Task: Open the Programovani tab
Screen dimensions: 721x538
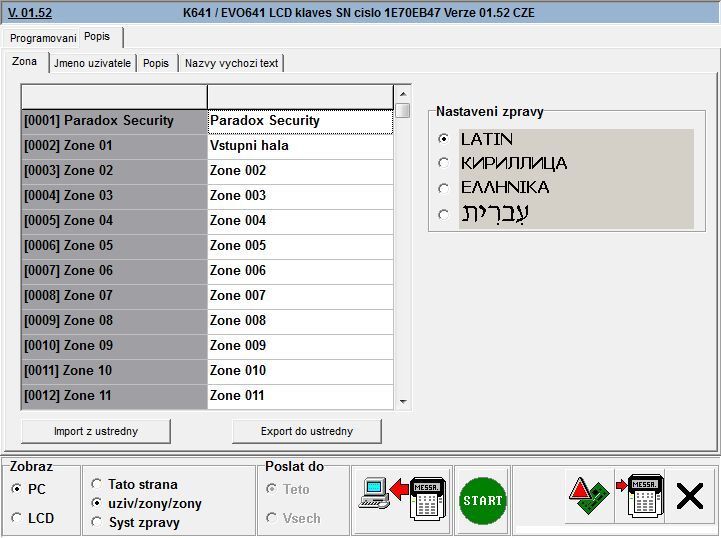Action: pos(43,37)
